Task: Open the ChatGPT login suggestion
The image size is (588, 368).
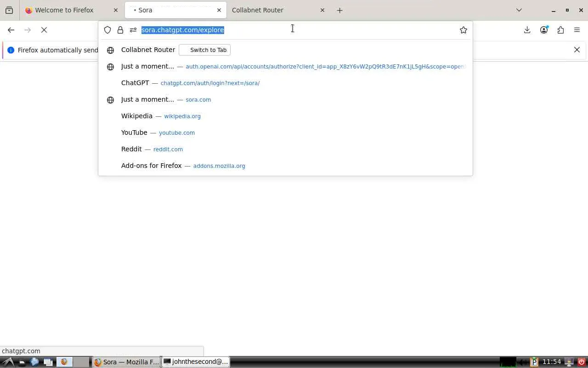Action: [285, 83]
